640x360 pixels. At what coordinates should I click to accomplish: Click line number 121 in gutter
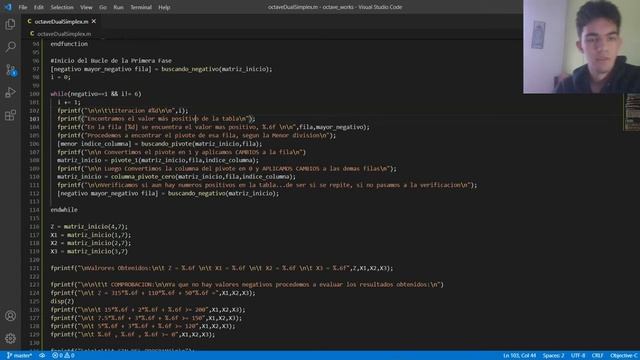pos(34,268)
